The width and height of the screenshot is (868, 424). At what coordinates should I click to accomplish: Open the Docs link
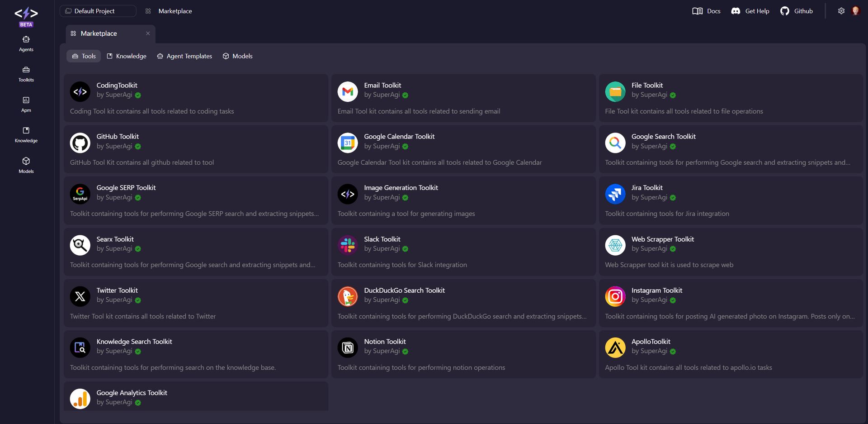click(x=706, y=11)
